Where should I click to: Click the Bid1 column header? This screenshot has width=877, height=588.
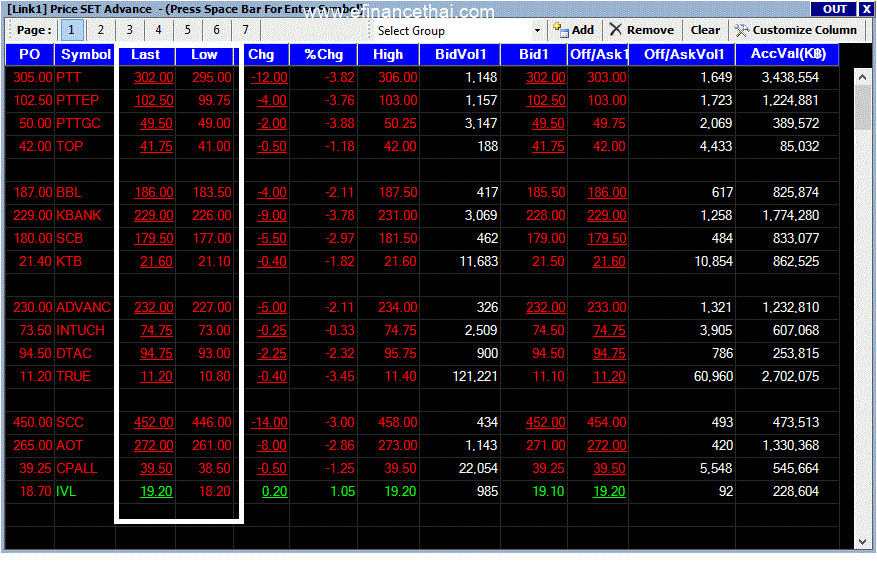[534, 54]
